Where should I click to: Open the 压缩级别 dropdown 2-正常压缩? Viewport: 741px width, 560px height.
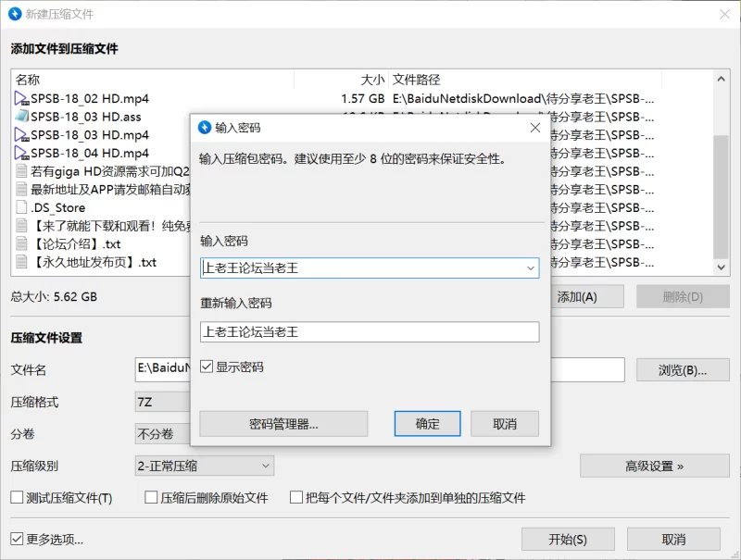(x=204, y=466)
